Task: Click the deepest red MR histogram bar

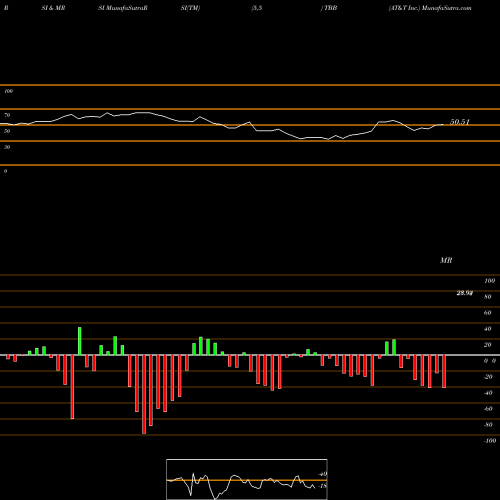Action: click(144, 394)
